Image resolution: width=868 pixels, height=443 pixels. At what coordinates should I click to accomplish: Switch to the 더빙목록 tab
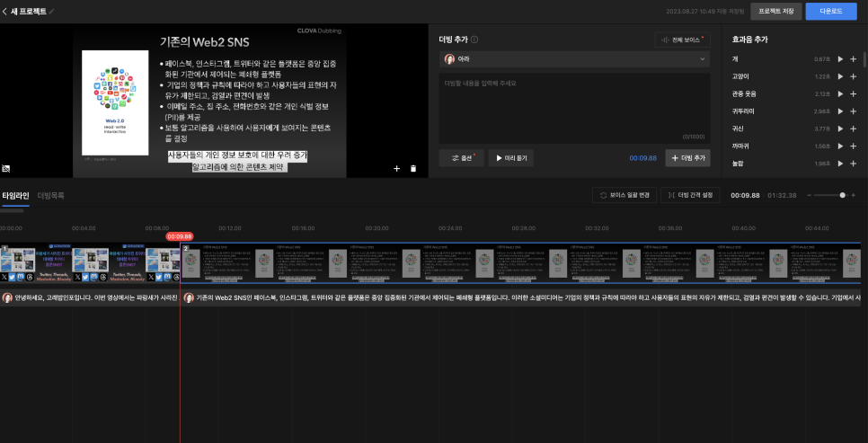point(51,196)
